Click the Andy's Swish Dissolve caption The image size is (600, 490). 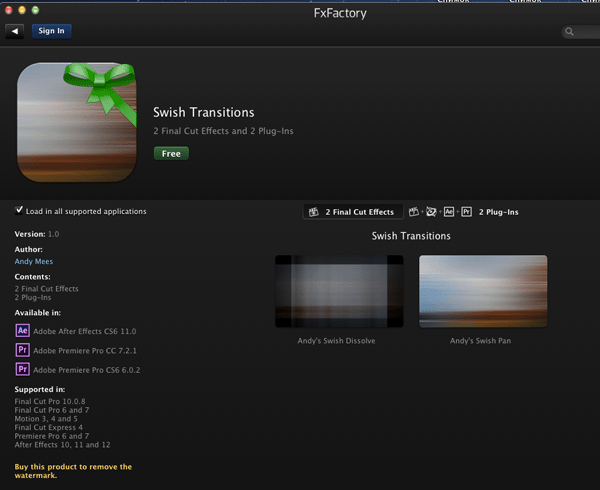336,341
